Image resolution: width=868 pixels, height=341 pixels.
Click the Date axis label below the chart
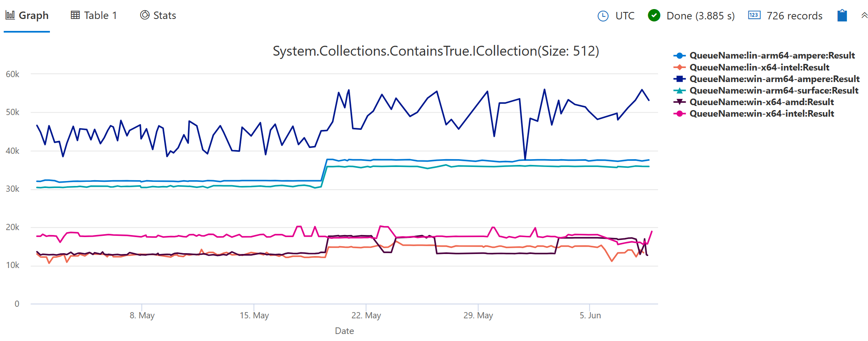tap(344, 330)
